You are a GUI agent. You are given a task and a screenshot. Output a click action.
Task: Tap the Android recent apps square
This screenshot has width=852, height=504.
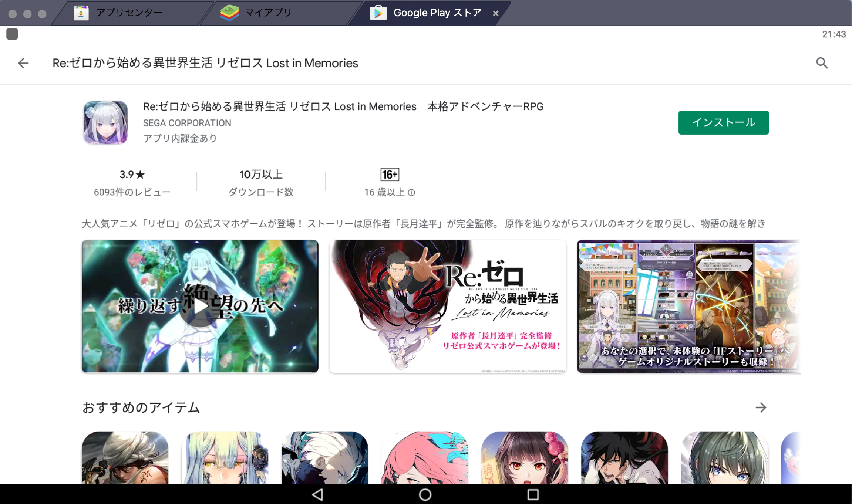pyautogui.click(x=533, y=494)
